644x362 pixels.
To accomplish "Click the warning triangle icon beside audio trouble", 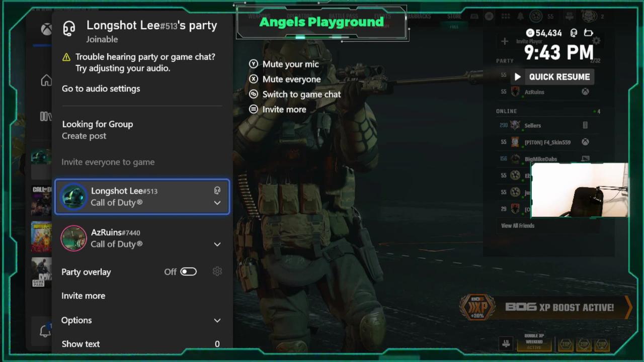I will coord(66,57).
